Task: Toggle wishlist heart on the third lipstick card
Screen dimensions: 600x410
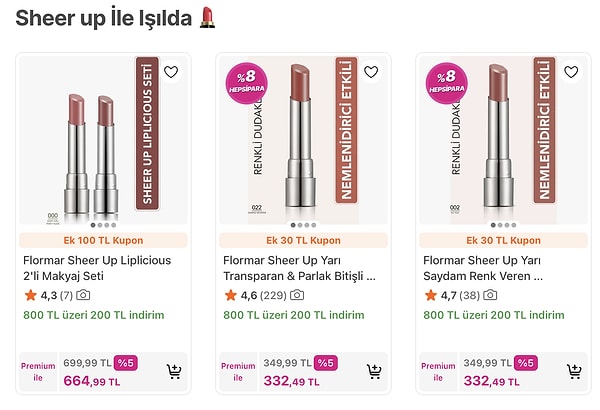Action: [571, 72]
